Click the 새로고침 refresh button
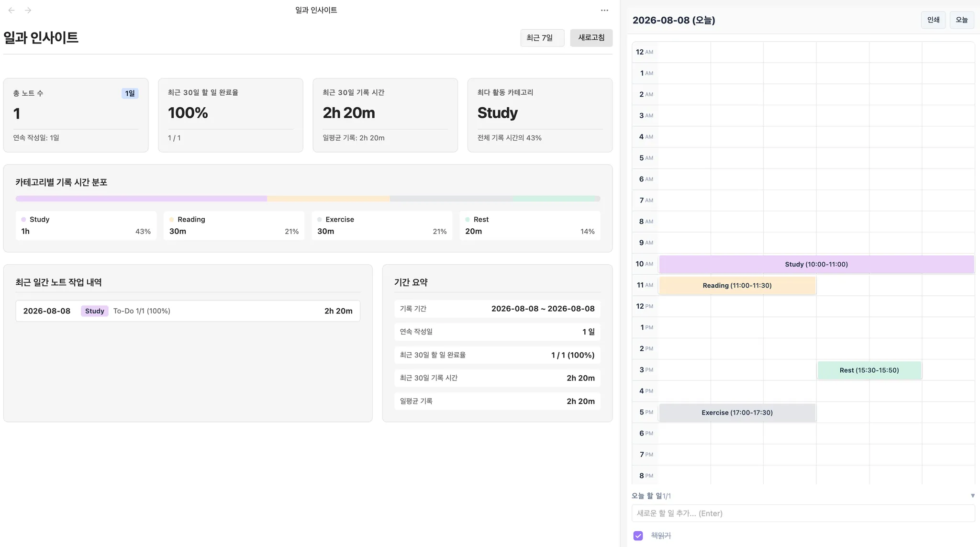This screenshot has height=547, width=980. (x=591, y=38)
